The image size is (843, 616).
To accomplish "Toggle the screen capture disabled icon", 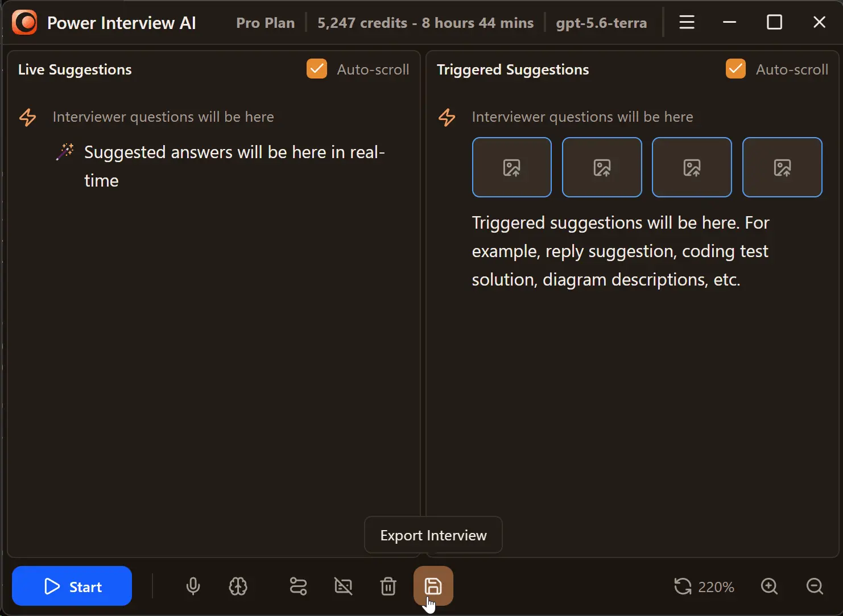I will 344,586.
